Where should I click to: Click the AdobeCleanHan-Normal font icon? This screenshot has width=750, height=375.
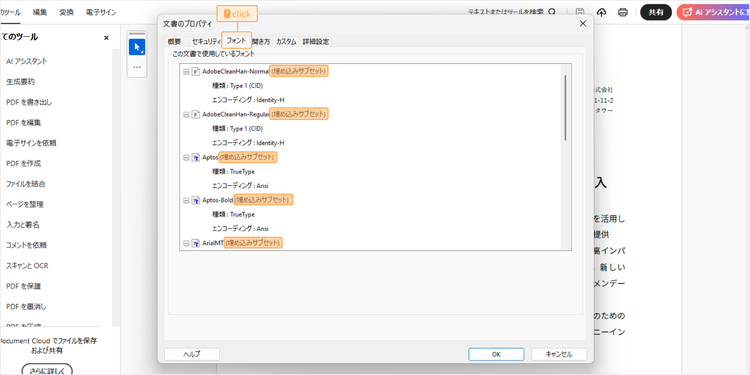pos(196,71)
